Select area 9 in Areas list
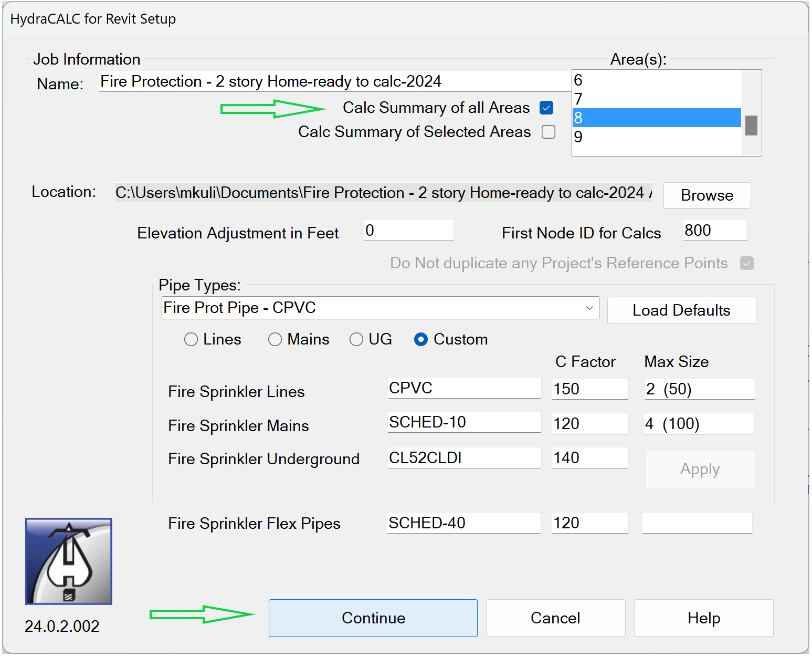The height and width of the screenshot is (657, 812). click(657, 137)
